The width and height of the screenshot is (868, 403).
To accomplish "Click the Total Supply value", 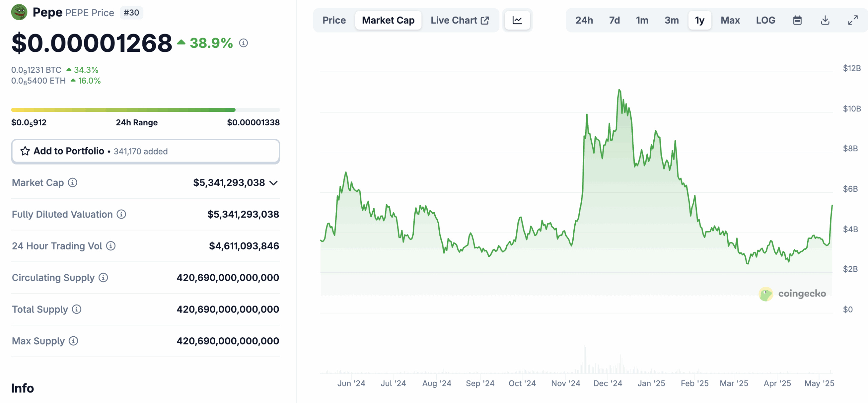I will [x=228, y=309].
